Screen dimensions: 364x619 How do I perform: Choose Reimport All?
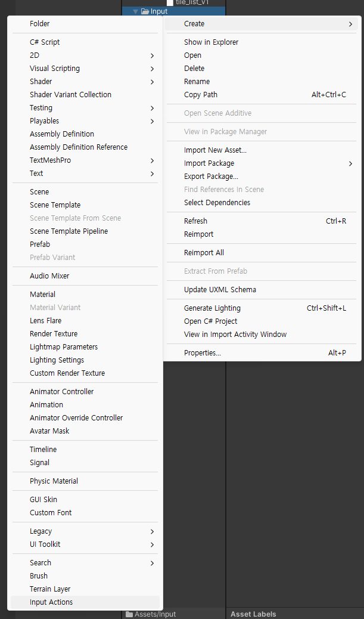[262, 253]
